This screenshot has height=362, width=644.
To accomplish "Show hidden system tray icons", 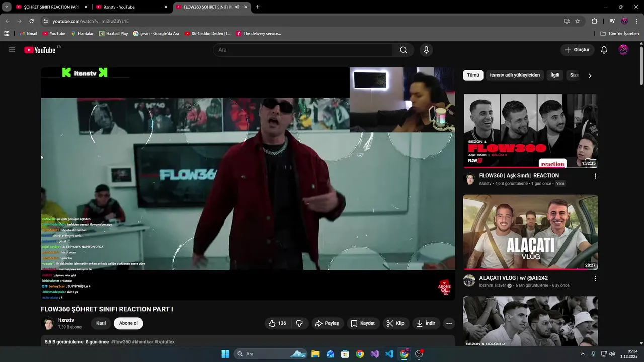I will click(583, 354).
